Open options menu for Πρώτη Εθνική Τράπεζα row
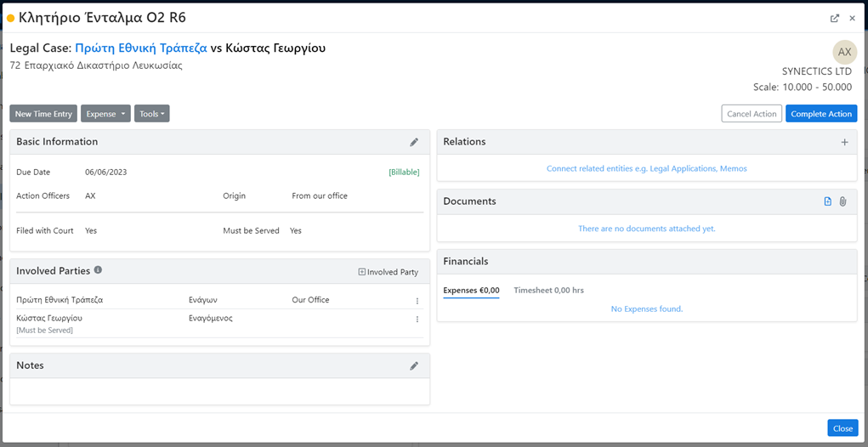868x447 pixels. (417, 301)
